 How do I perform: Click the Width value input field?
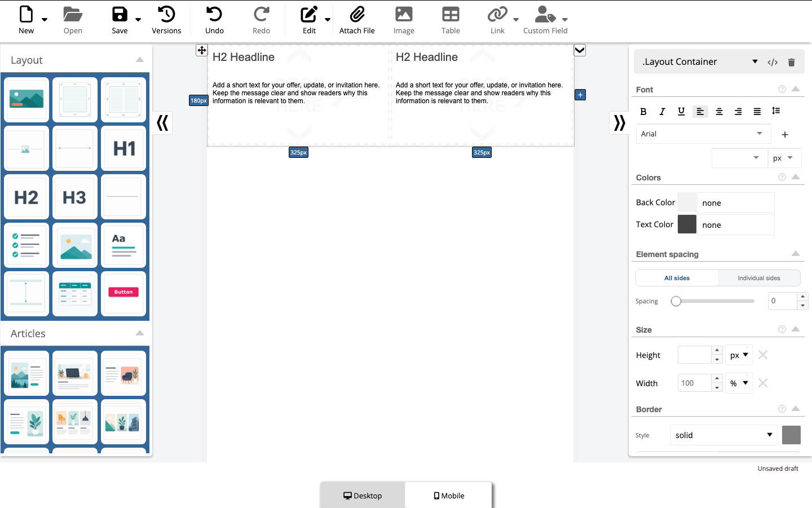click(x=695, y=383)
